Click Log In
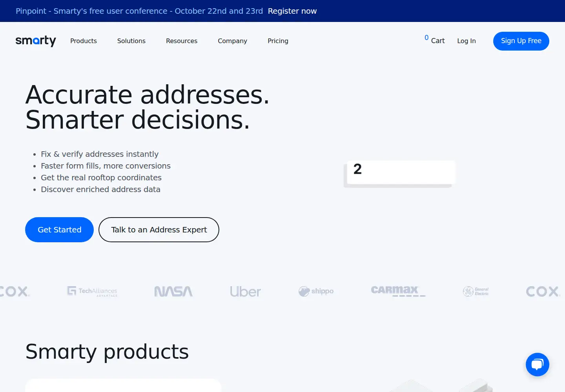The image size is (565, 392). point(467,41)
